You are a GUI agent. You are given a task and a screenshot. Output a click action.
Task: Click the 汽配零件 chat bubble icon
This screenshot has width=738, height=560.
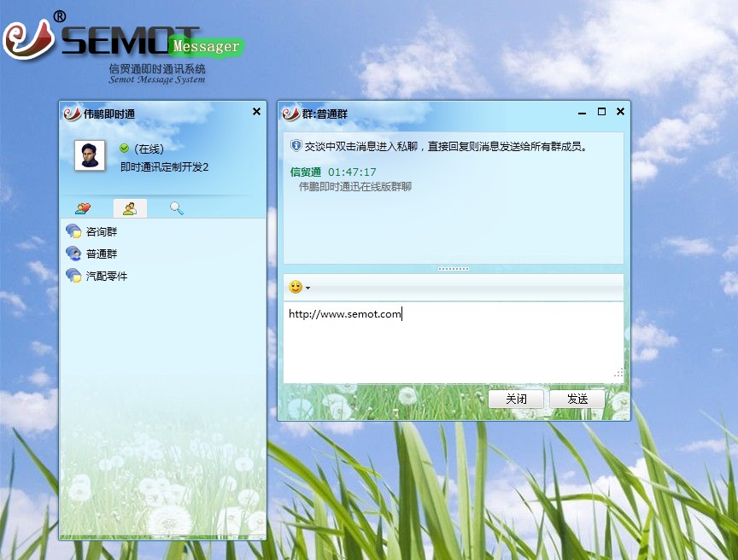[73, 275]
